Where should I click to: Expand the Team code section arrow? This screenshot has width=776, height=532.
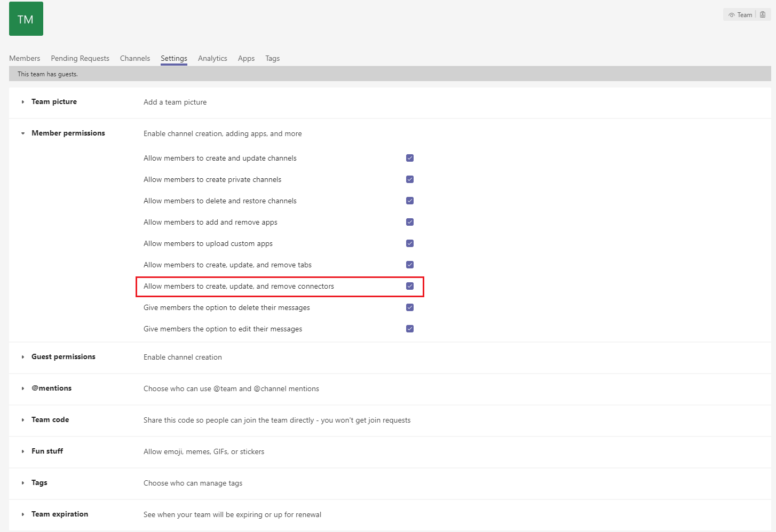pos(23,420)
